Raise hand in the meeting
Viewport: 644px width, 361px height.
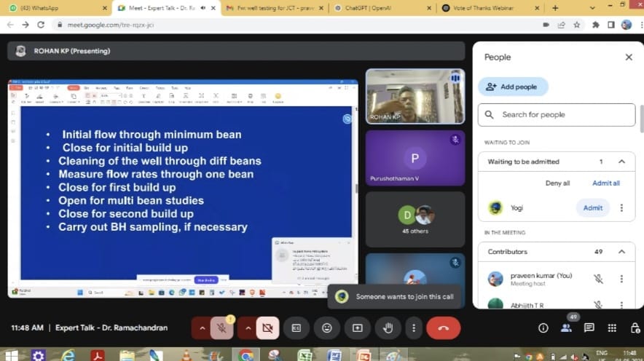(x=388, y=328)
